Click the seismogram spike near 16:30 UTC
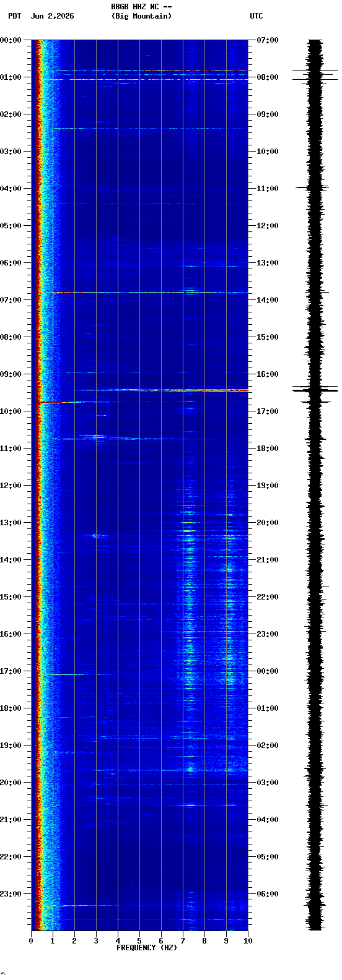This screenshot has height=980, width=342. click(x=315, y=390)
